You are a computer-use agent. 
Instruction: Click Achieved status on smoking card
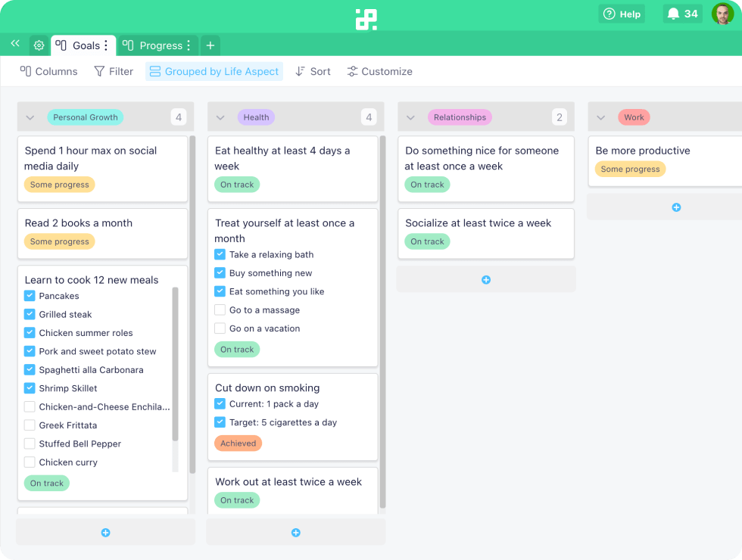pos(238,443)
